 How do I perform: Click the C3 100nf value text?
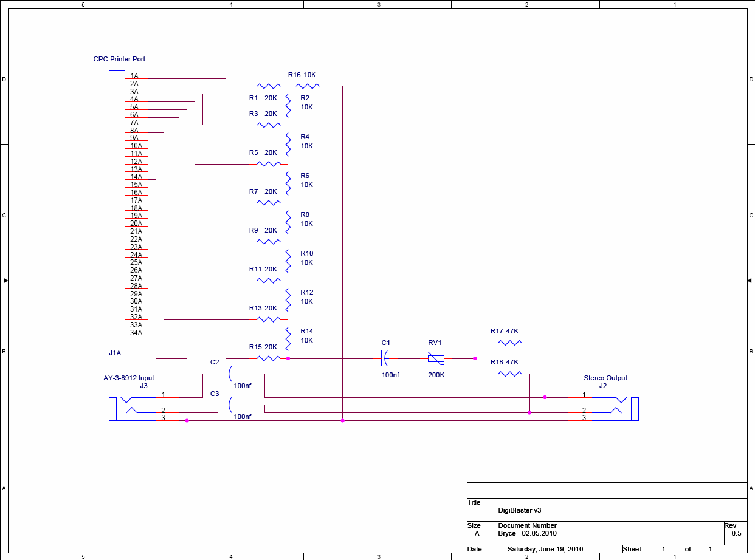coord(243,417)
